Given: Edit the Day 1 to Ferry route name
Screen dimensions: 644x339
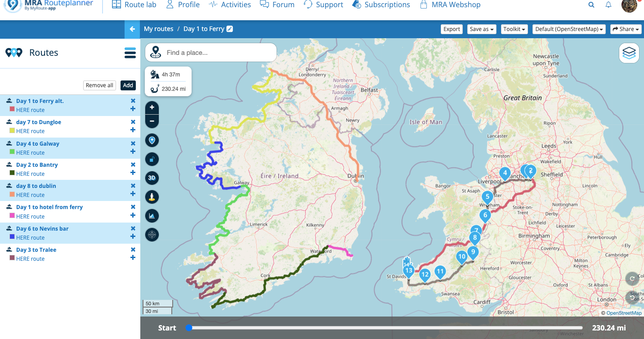Looking at the screenshot, I should pyautogui.click(x=230, y=29).
